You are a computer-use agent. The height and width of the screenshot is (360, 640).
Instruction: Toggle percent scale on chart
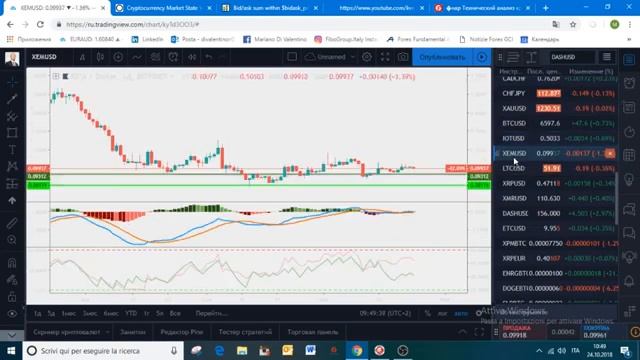(x=427, y=313)
